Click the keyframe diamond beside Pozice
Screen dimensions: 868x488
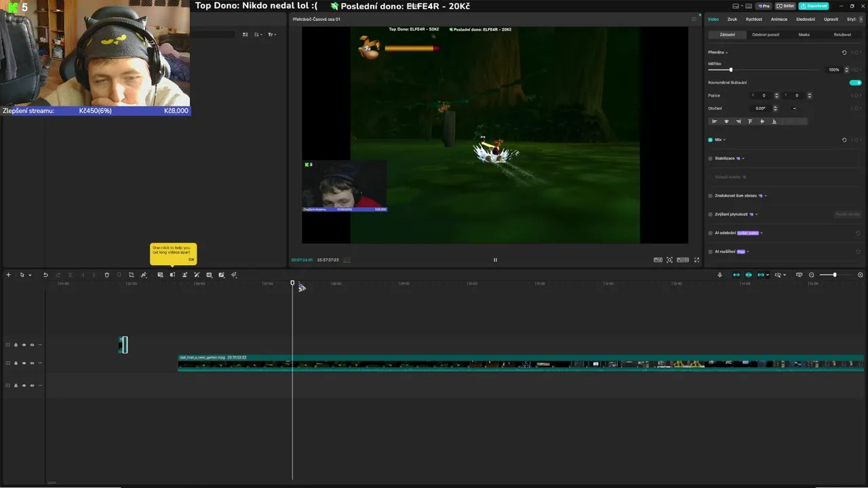point(856,96)
